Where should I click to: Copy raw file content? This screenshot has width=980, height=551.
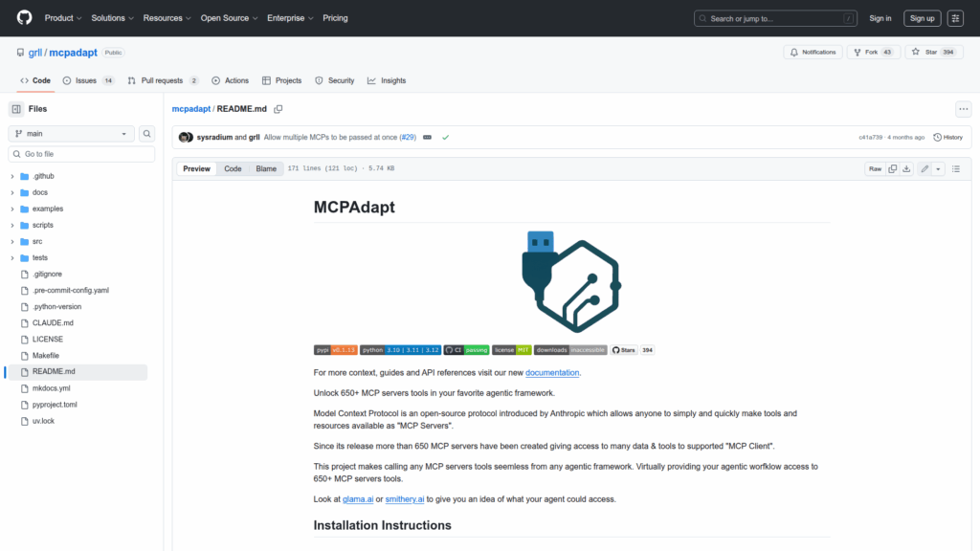(892, 168)
